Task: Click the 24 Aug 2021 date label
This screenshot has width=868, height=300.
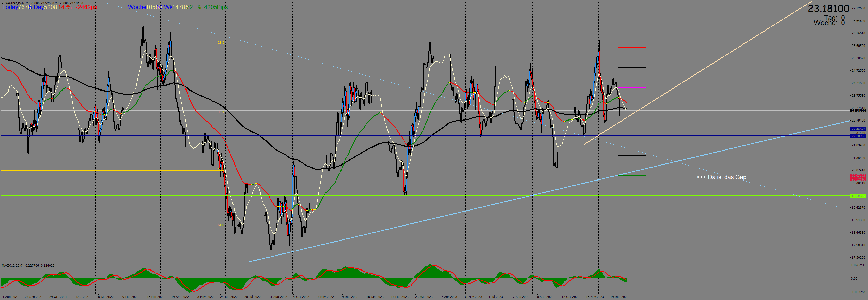Action: (x=10, y=297)
